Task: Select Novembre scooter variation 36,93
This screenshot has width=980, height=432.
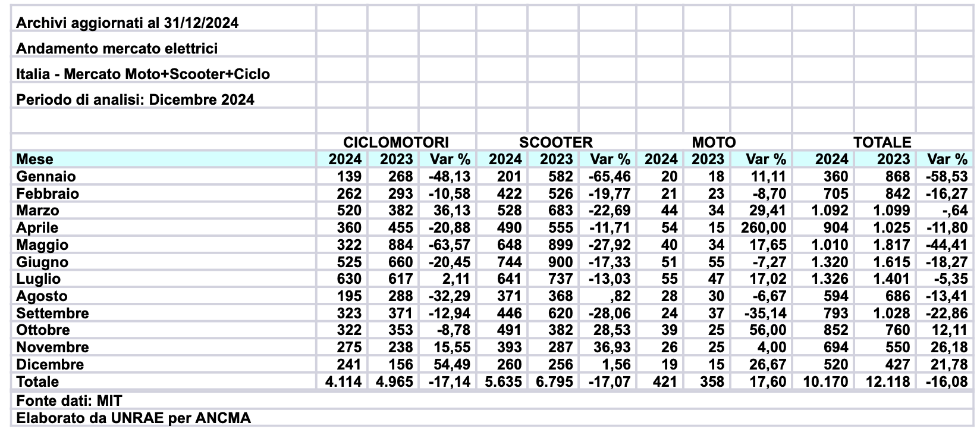Action: [612, 348]
